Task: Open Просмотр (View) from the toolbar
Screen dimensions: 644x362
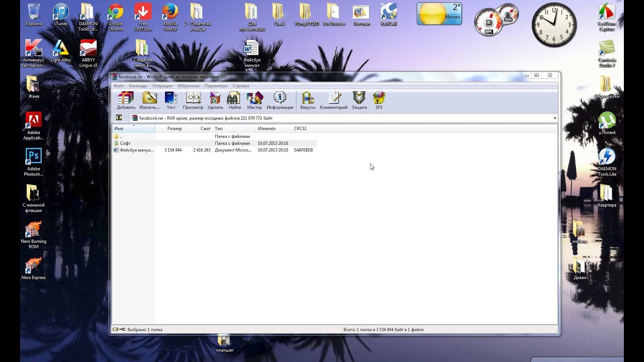Action: point(193,101)
